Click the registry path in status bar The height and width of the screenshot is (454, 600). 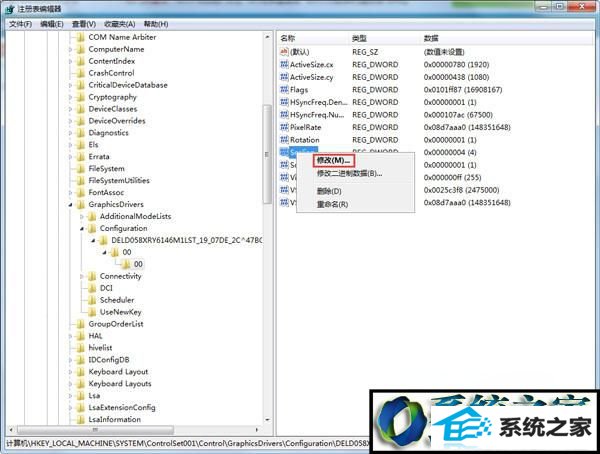coord(188,444)
